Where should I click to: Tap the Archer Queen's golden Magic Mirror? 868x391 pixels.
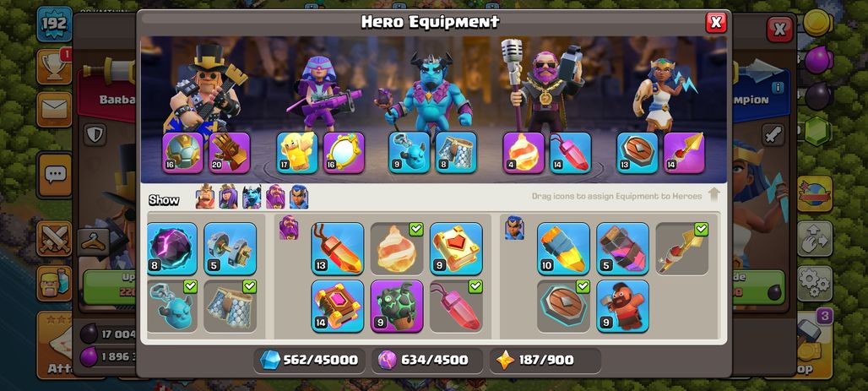344,152
